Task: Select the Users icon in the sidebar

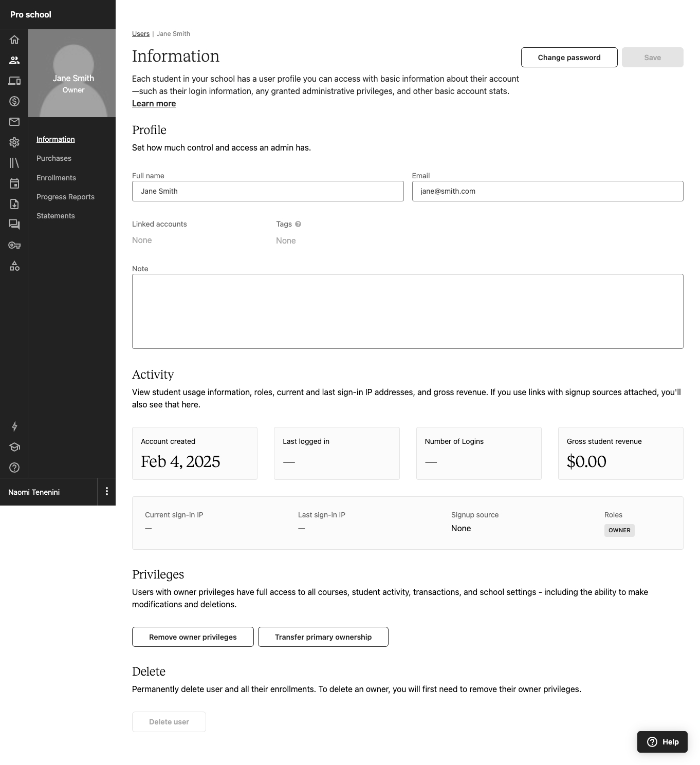Action: pyautogui.click(x=14, y=60)
